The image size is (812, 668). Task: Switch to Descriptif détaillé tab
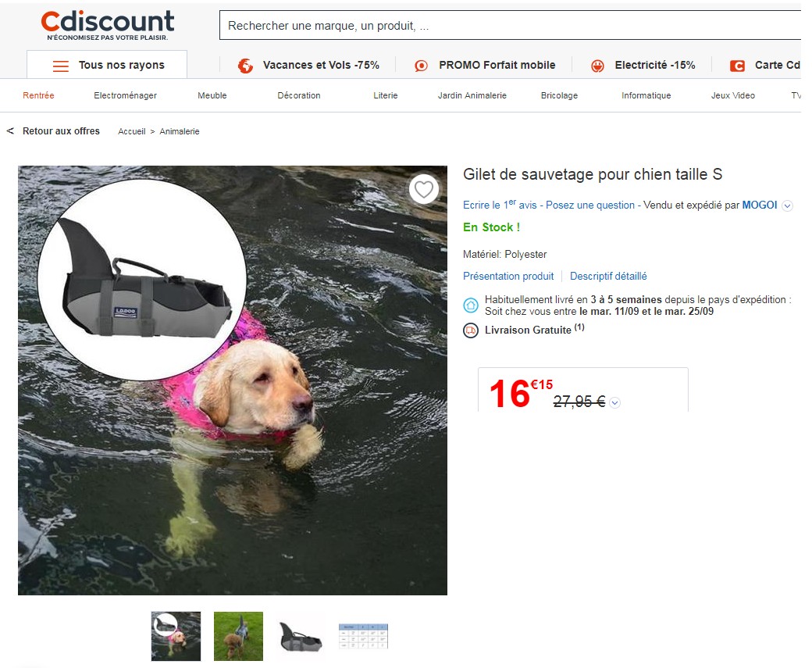[x=608, y=276]
